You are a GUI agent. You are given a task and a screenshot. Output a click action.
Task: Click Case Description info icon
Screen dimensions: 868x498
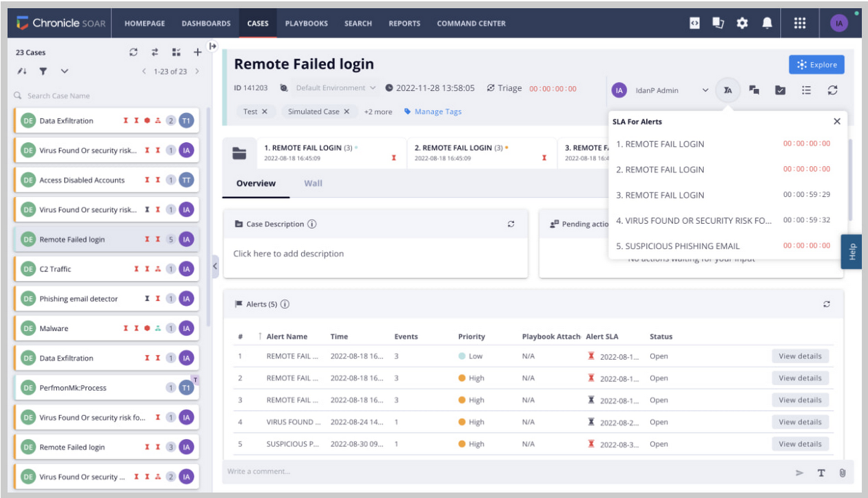pyautogui.click(x=312, y=224)
